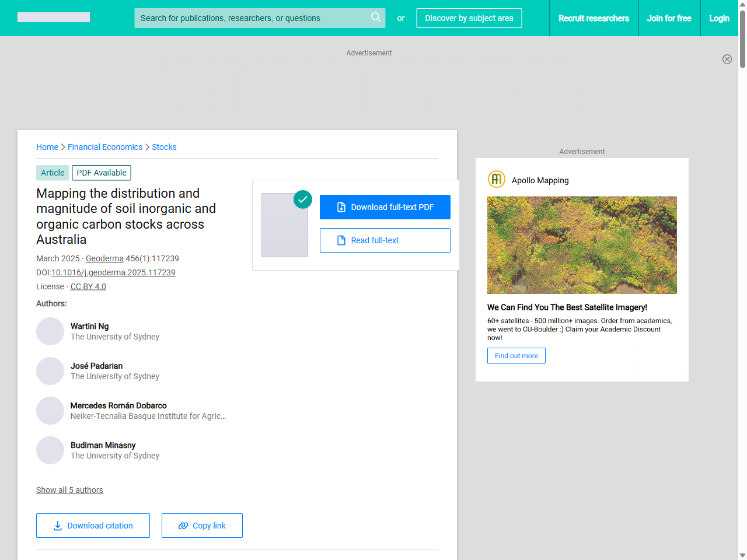Click the PDF document icon in Download full-text PDF
Viewport: 747px width, 560px height.
pos(342,206)
